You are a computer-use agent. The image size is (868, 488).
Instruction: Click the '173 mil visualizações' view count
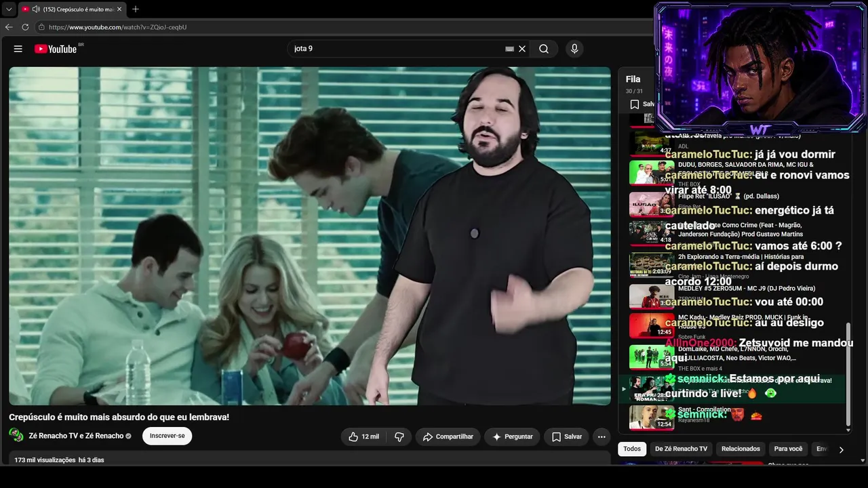[45, 460]
